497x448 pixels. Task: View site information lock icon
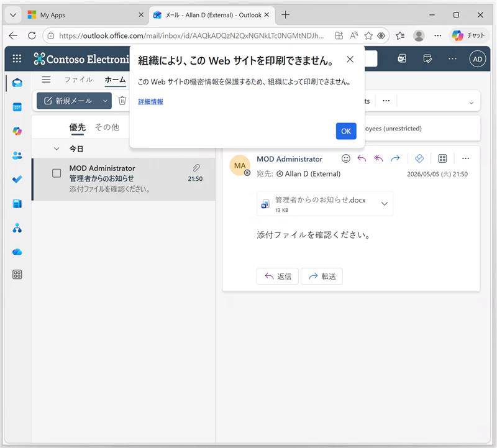point(51,35)
